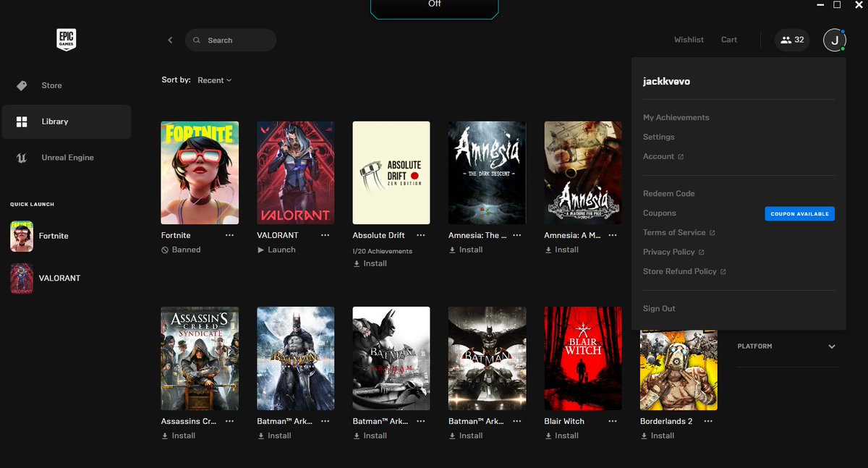This screenshot has width=868, height=468.
Task: Open VALORANT three-dot options menu
Action: tap(325, 236)
